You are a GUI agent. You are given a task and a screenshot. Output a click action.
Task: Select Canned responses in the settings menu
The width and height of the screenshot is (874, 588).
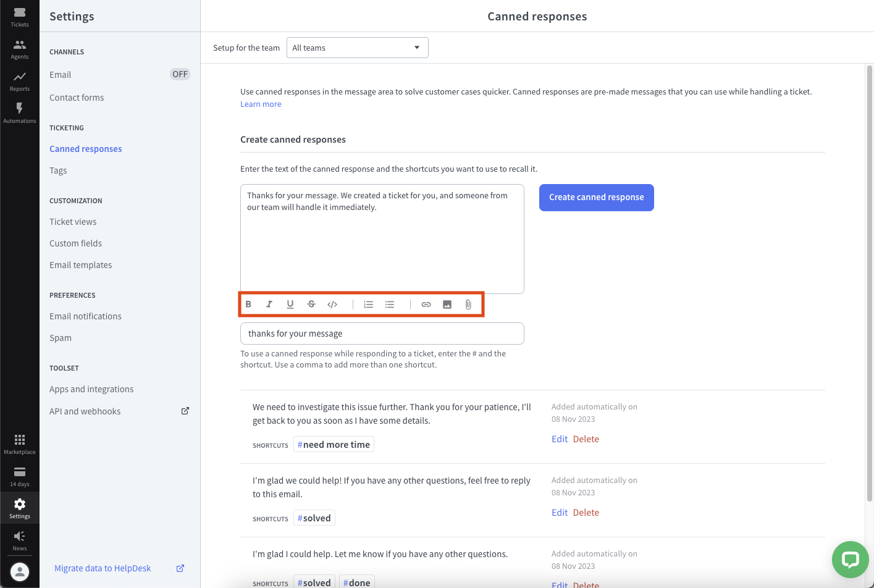[x=86, y=149]
